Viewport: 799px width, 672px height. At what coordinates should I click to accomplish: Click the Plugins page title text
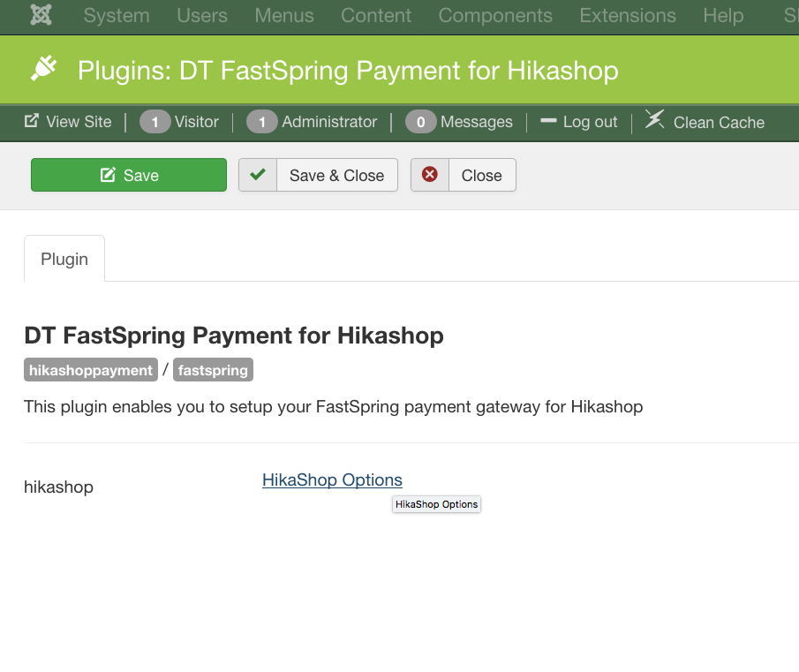tap(348, 71)
